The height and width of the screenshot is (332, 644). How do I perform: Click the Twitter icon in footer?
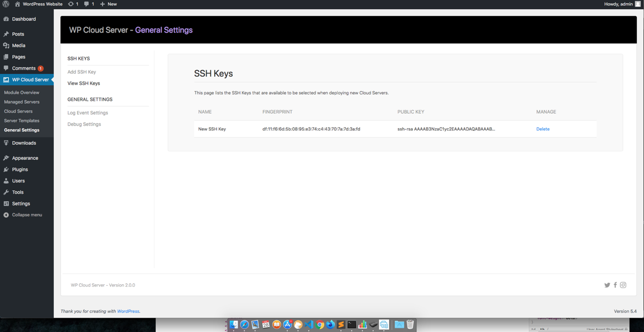click(607, 285)
